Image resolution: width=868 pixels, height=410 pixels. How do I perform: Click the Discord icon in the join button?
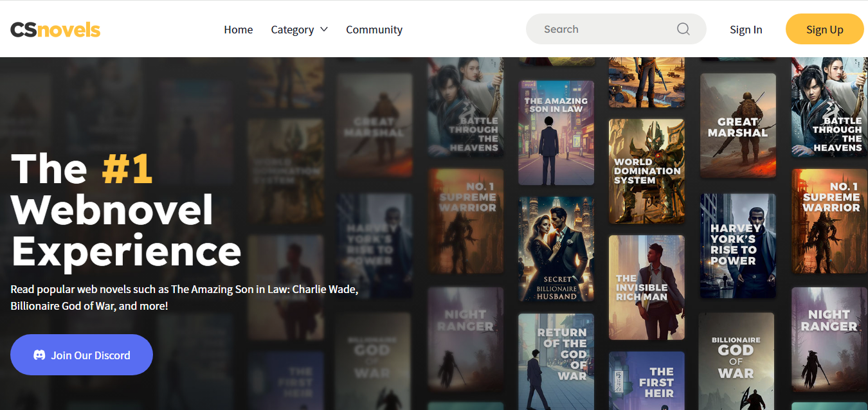click(39, 355)
